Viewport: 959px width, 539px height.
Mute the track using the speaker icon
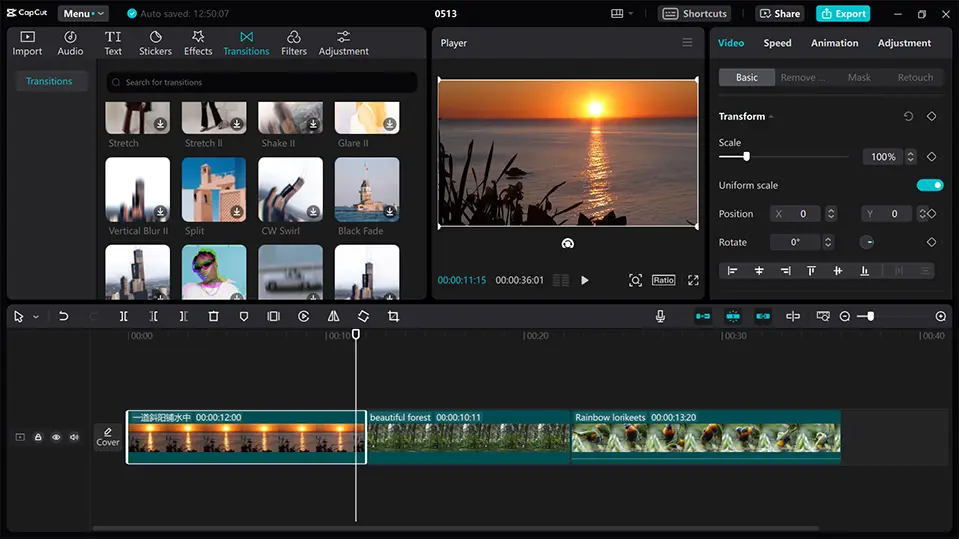[74, 437]
